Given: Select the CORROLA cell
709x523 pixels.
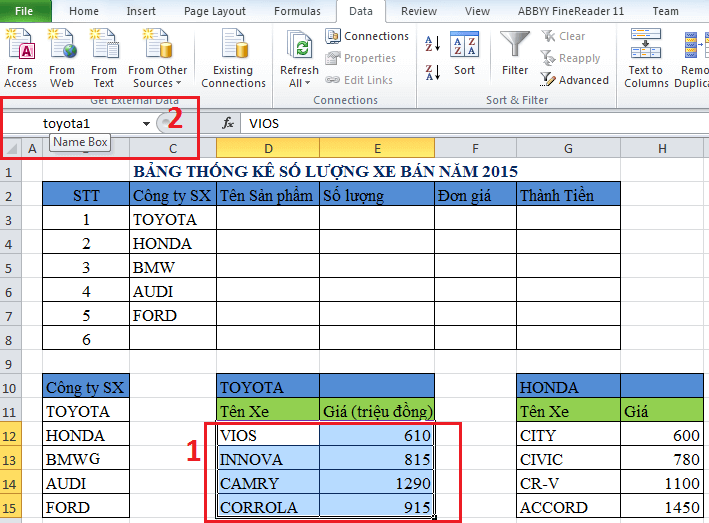Looking at the screenshot, I should 268,507.
